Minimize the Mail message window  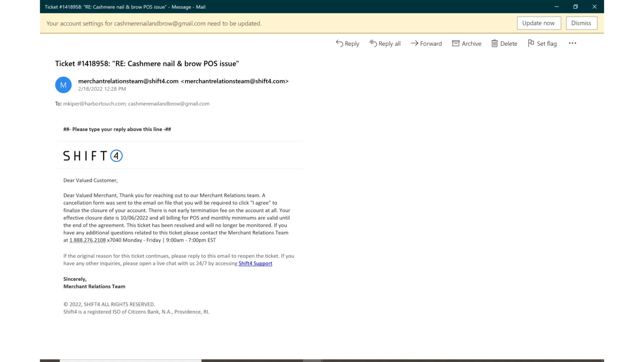(556, 7)
